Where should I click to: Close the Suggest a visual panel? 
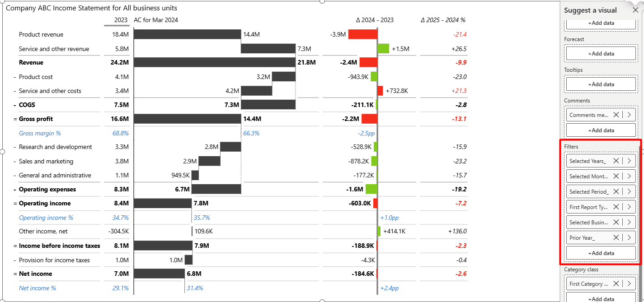tap(635, 10)
